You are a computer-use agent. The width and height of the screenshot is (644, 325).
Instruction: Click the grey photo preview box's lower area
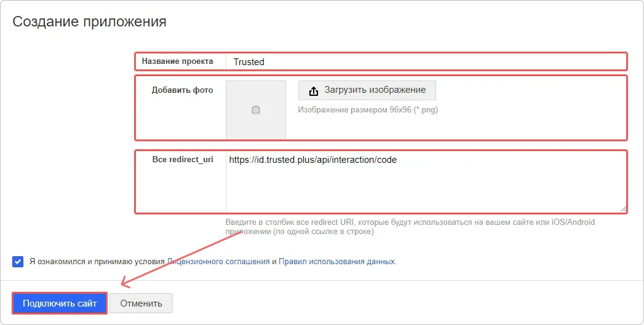click(256, 131)
